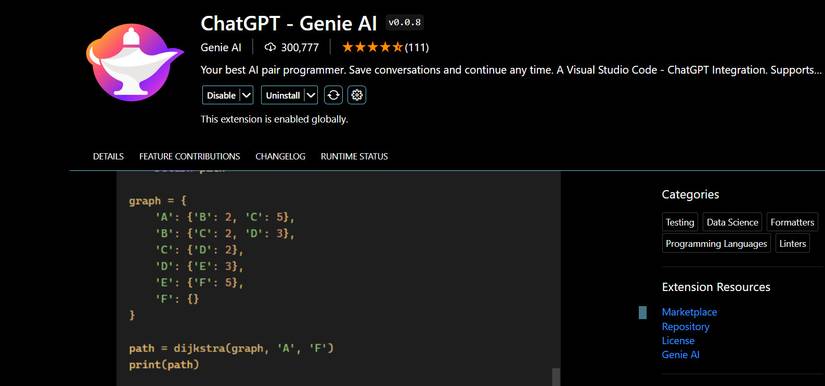Image resolution: width=825 pixels, height=386 pixels.
Task: Click the code block scrollbar thumb
Action: (556, 377)
